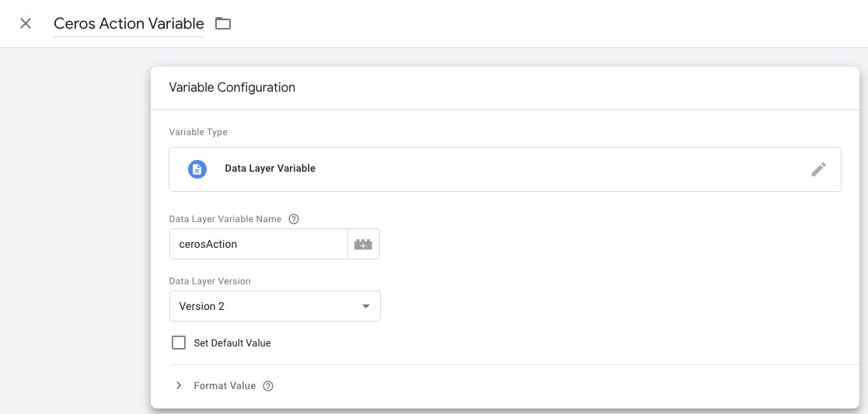Enable the Set Default Value checkbox

(179, 343)
